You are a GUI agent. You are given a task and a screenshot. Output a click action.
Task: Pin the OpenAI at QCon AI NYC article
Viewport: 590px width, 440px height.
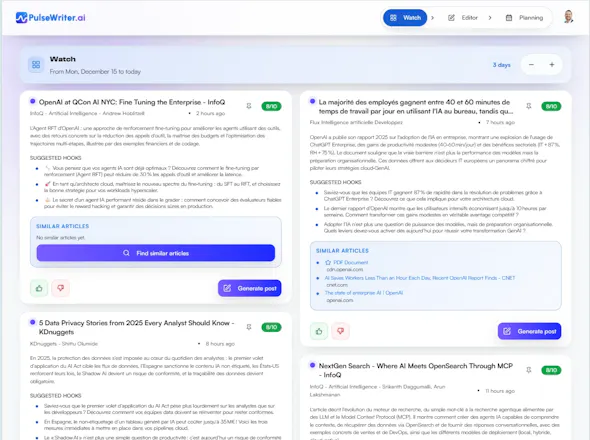point(249,106)
